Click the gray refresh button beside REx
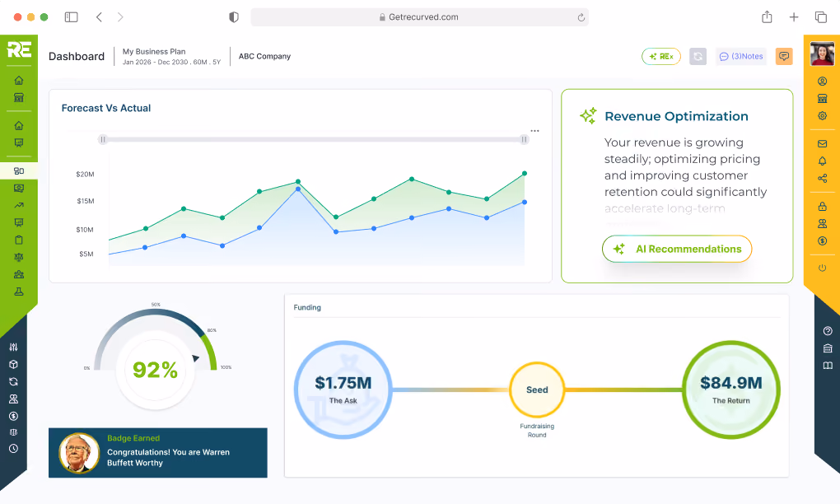The width and height of the screenshot is (840, 504). (698, 56)
